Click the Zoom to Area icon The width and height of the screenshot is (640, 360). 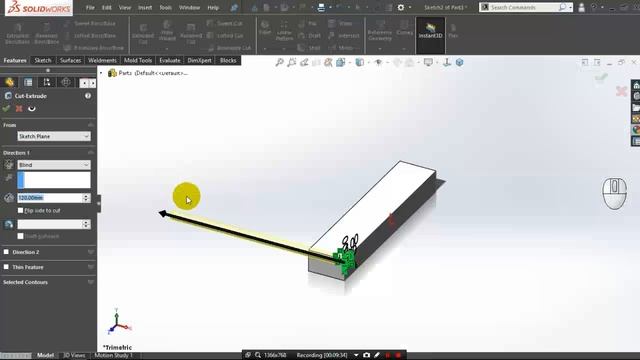[291, 62]
